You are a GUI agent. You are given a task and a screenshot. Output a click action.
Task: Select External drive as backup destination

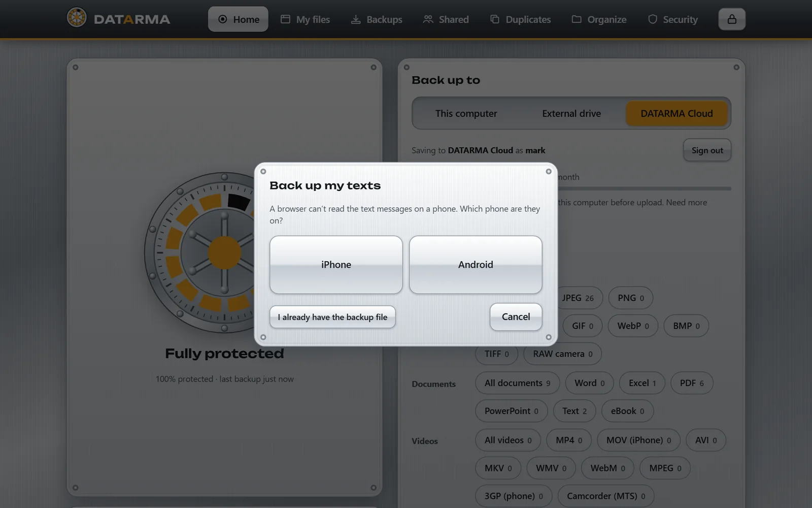coord(571,113)
